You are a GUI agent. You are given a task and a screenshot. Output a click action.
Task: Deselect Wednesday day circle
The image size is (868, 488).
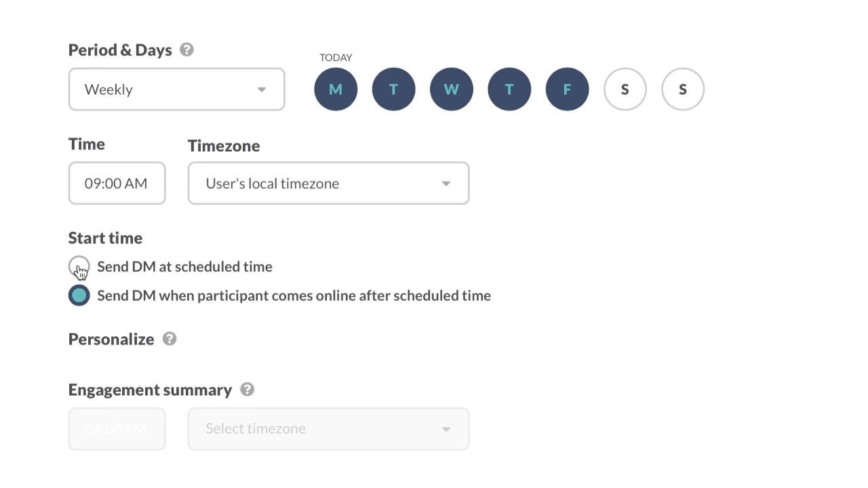click(451, 89)
